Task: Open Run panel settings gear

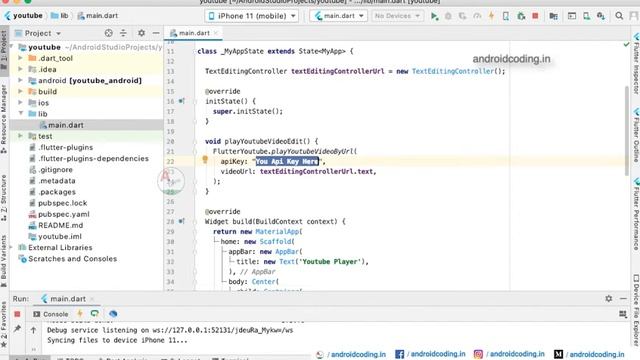Action: [609, 298]
